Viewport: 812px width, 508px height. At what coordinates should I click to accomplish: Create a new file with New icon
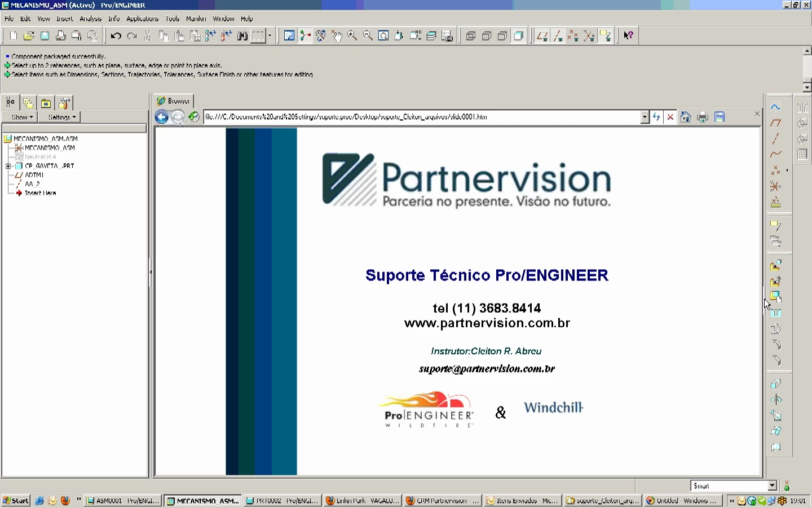click(13, 36)
